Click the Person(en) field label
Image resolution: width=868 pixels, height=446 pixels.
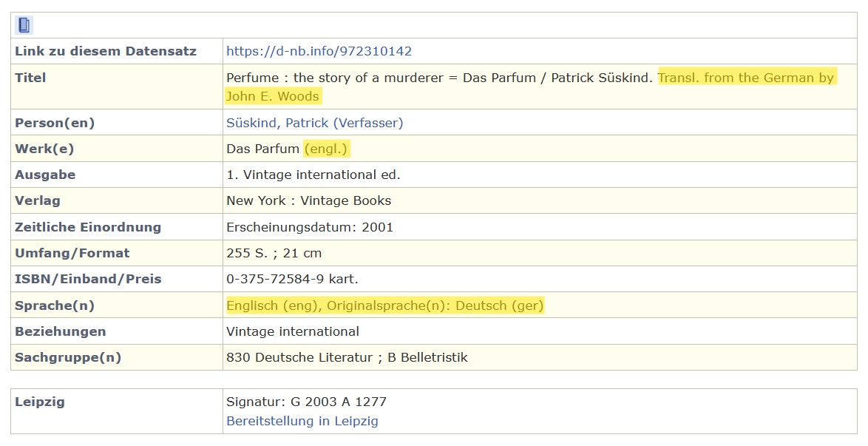click(55, 123)
